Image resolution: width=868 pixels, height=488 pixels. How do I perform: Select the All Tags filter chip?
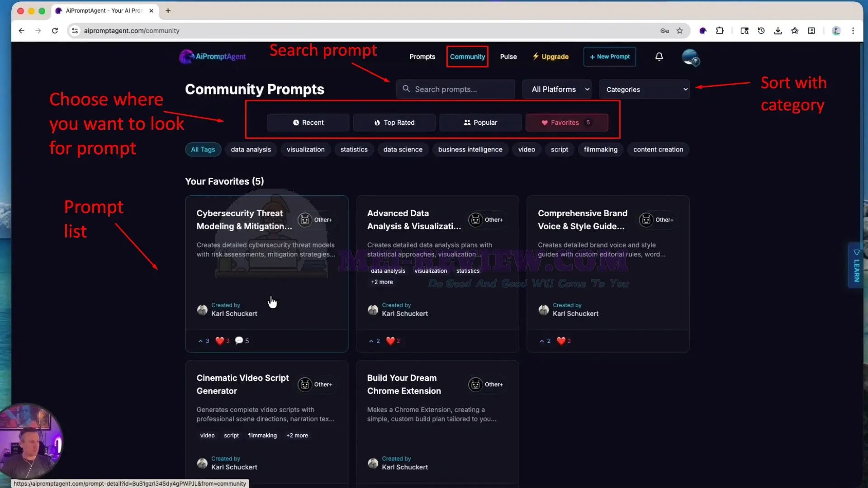tap(203, 149)
